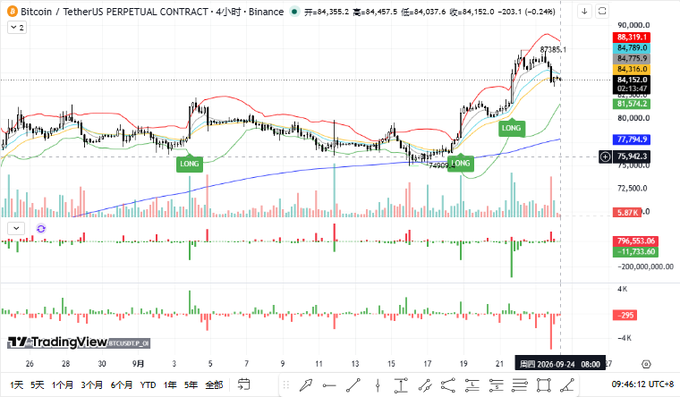Click the drawing toolbar drag handle
This screenshot has width=680, height=397.
click(x=286, y=385)
